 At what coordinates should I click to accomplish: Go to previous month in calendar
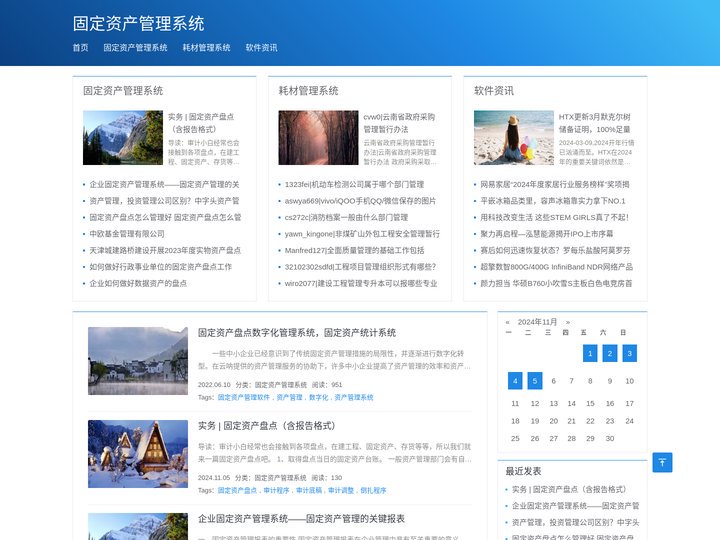507,322
